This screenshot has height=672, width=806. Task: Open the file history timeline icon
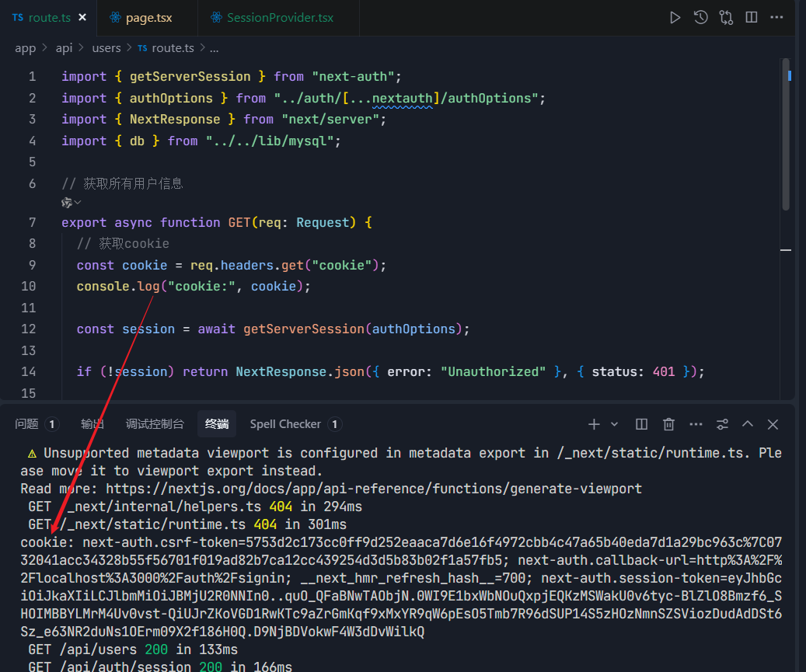point(701,17)
